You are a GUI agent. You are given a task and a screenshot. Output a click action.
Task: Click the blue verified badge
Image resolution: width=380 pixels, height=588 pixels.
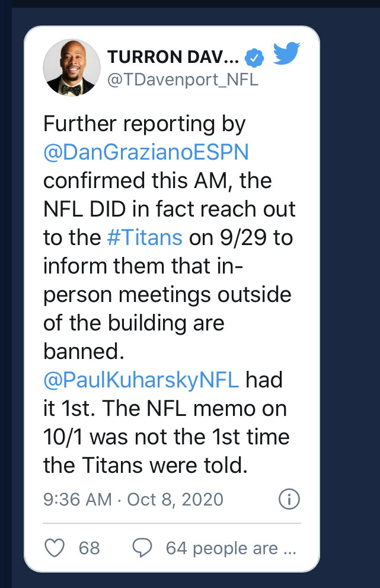(x=254, y=58)
